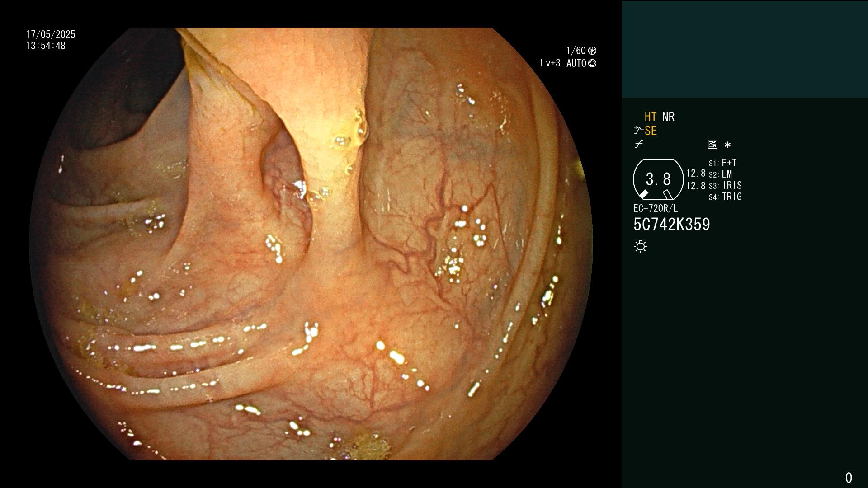Click the settings sliders icon
This screenshot has height=488, width=868.
click(712, 145)
